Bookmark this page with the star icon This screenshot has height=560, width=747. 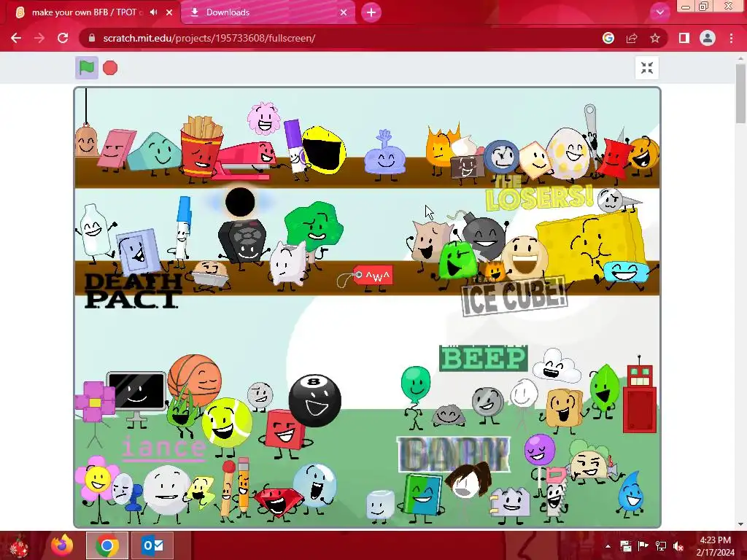click(x=655, y=38)
